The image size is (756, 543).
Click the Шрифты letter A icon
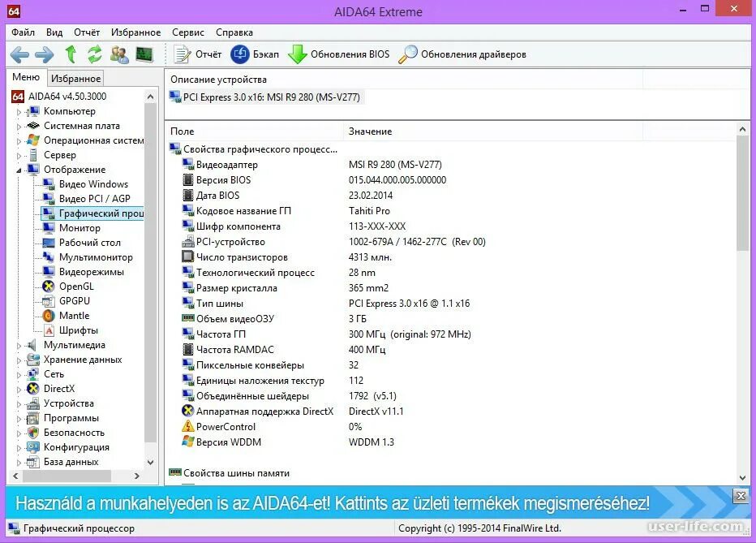tap(49, 330)
